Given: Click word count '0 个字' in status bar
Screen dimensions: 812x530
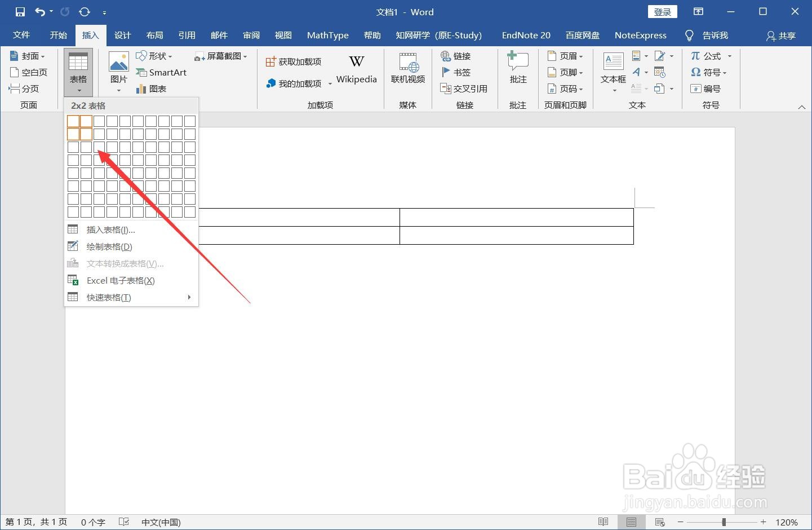Looking at the screenshot, I should pyautogui.click(x=93, y=522).
